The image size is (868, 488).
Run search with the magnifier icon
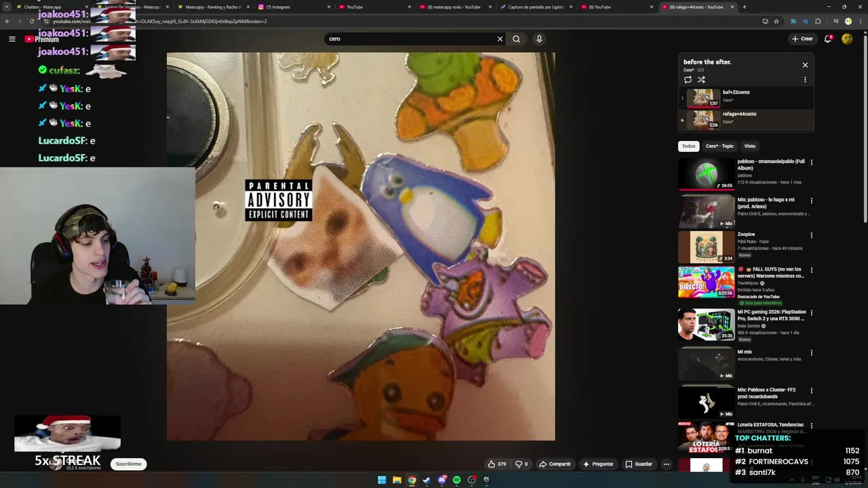coord(516,39)
